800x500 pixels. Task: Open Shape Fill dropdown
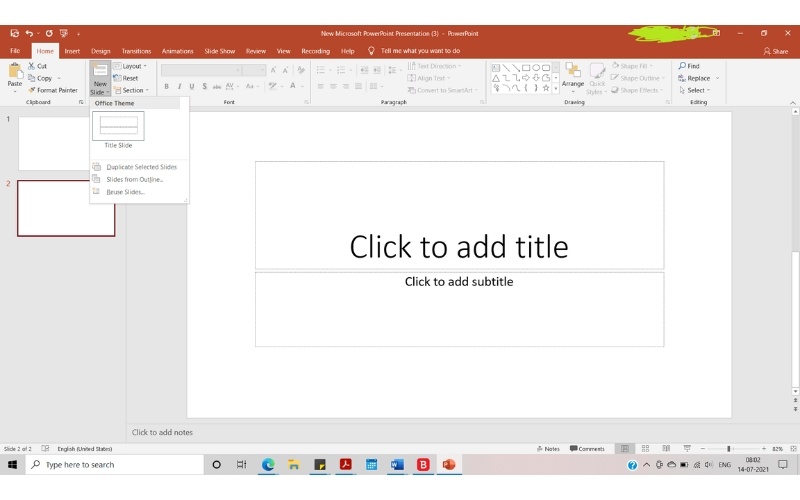633,66
